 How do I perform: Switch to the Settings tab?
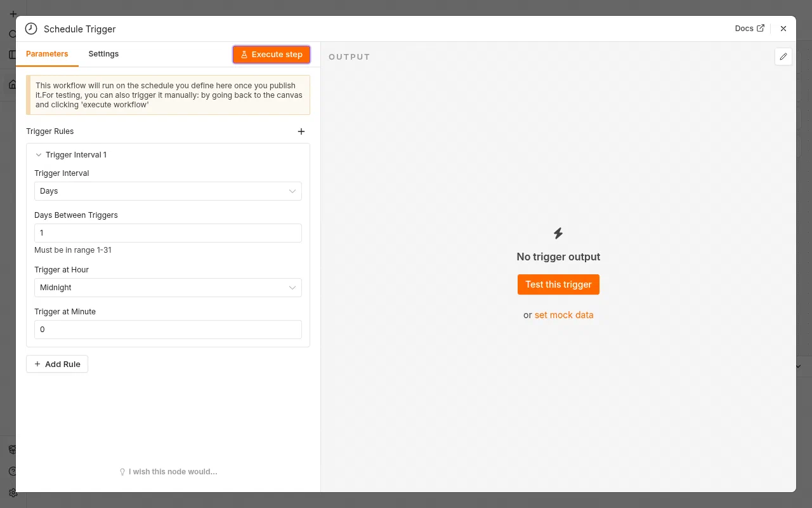coord(103,54)
